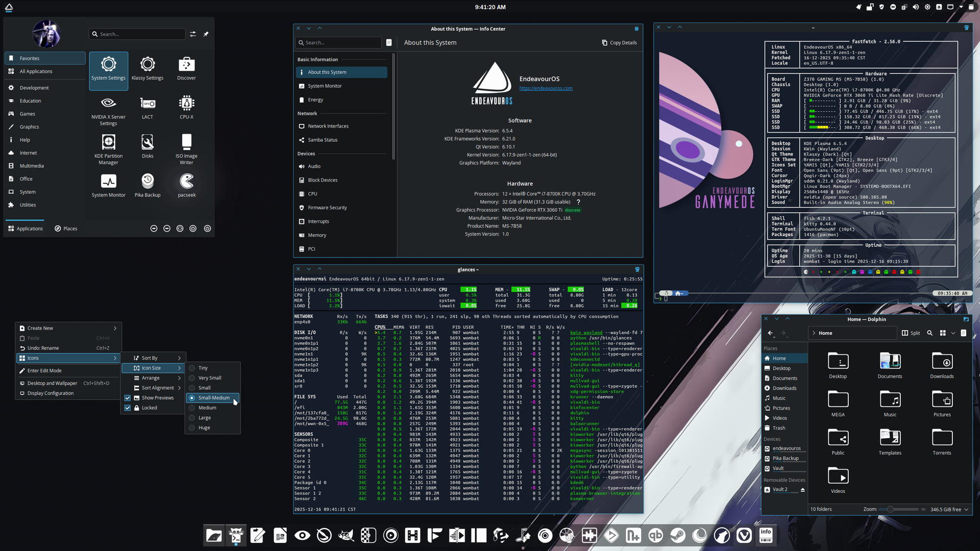Image resolution: width=980 pixels, height=551 pixels.
Task: Open the endeavouros.com link
Action: click(x=546, y=88)
